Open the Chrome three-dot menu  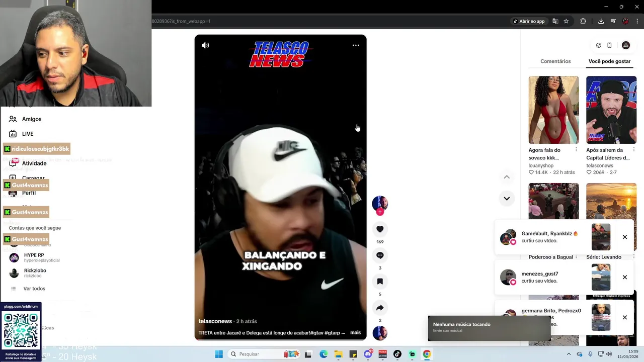tap(637, 21)
